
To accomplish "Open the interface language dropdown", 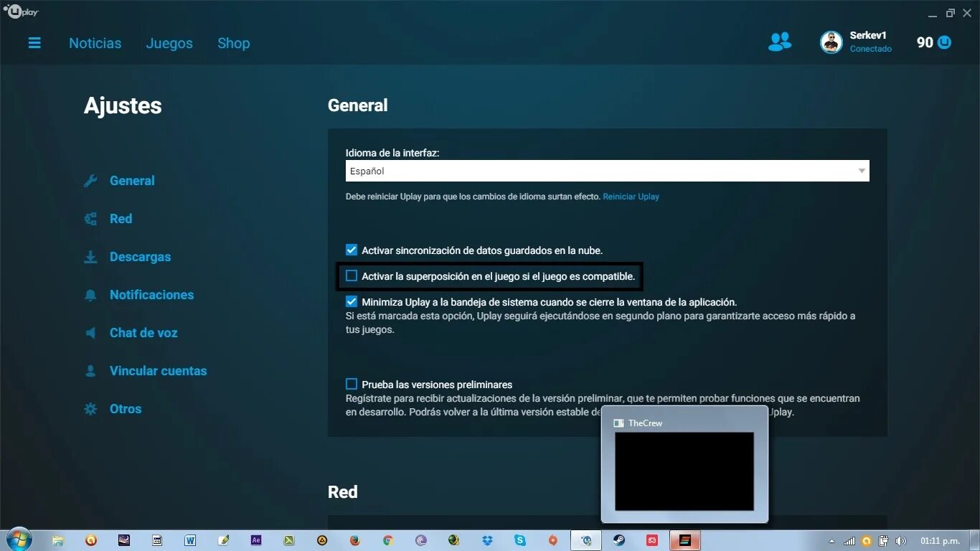I will pos(608,171).
